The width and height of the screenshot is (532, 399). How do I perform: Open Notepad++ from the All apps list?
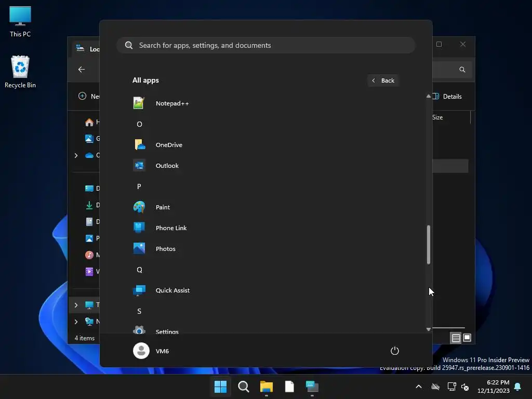click(264, 103)
